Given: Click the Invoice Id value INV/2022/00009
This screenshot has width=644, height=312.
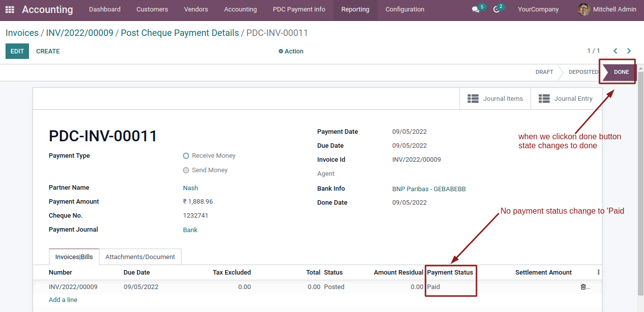Looking at the screenshot, I should coord(416,160).
